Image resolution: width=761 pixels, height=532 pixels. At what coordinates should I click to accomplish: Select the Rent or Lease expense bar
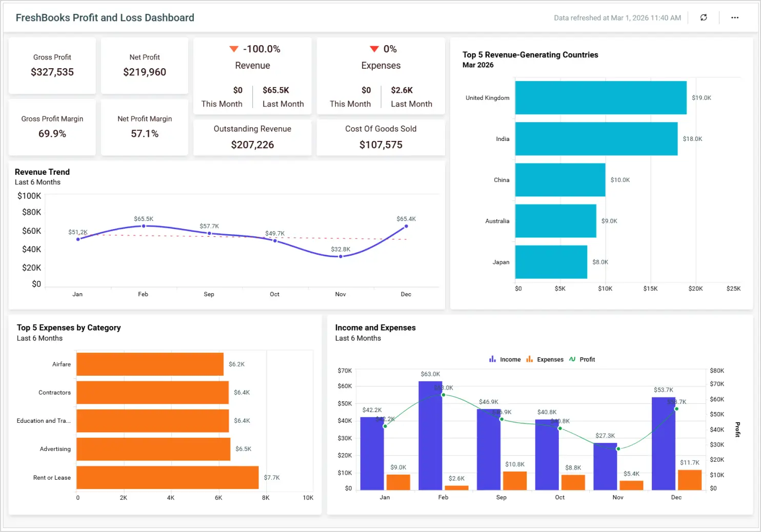click(168, 477)
